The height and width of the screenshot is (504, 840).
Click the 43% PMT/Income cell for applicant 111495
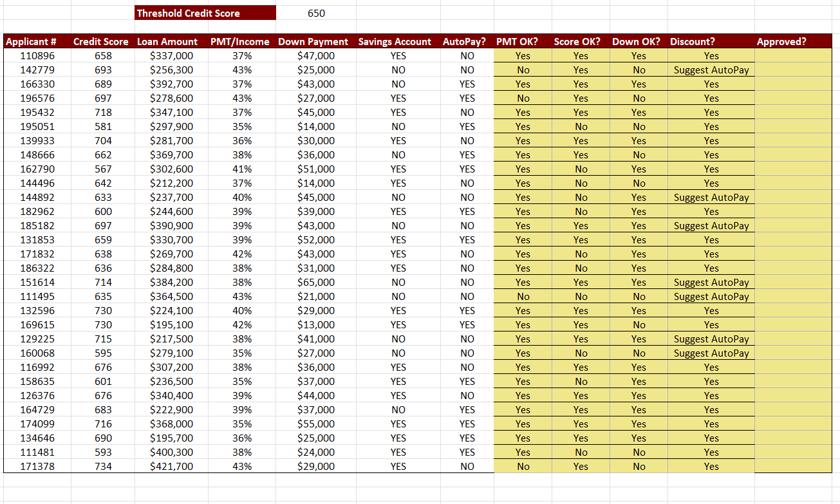(x=239, y=296)
